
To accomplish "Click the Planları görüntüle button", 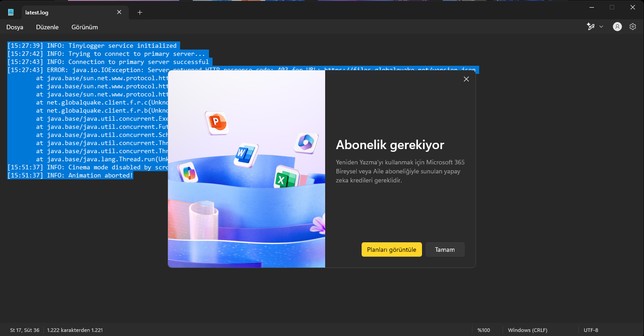I will (392, 250).
